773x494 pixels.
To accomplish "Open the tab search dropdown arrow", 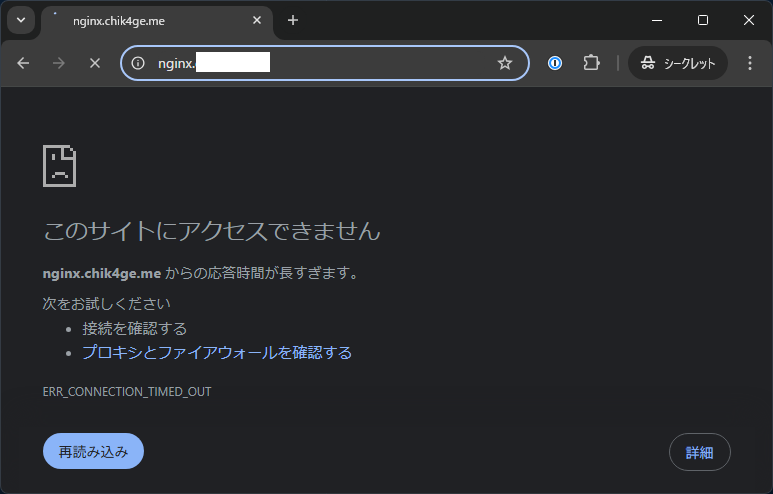I will 21,20.
